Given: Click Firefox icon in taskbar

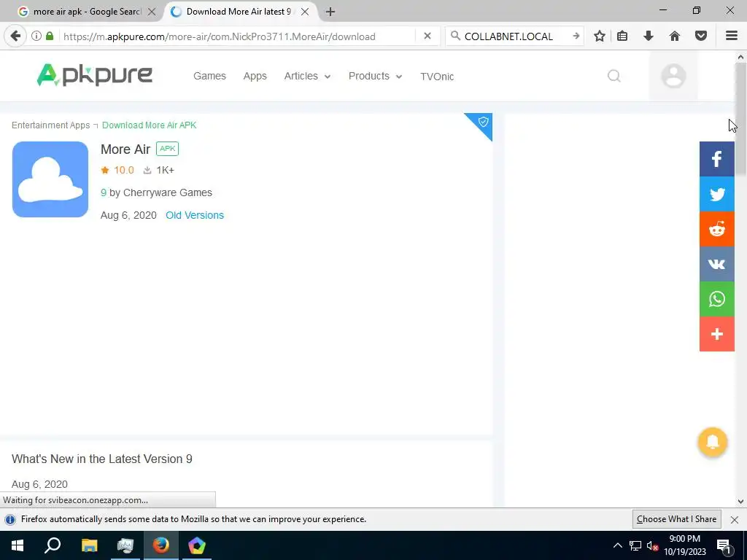Looking at the screenshot, I should click(x=160, y=545).
